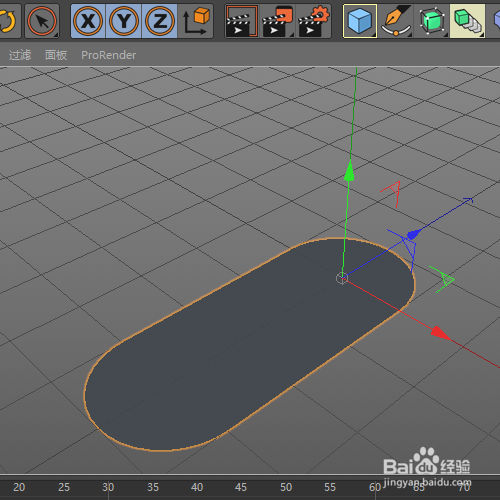This screenshot has height=500, width=500.
Task: Toggle the X axis lock
Action: pyautogui.click(x=88, y=21)
